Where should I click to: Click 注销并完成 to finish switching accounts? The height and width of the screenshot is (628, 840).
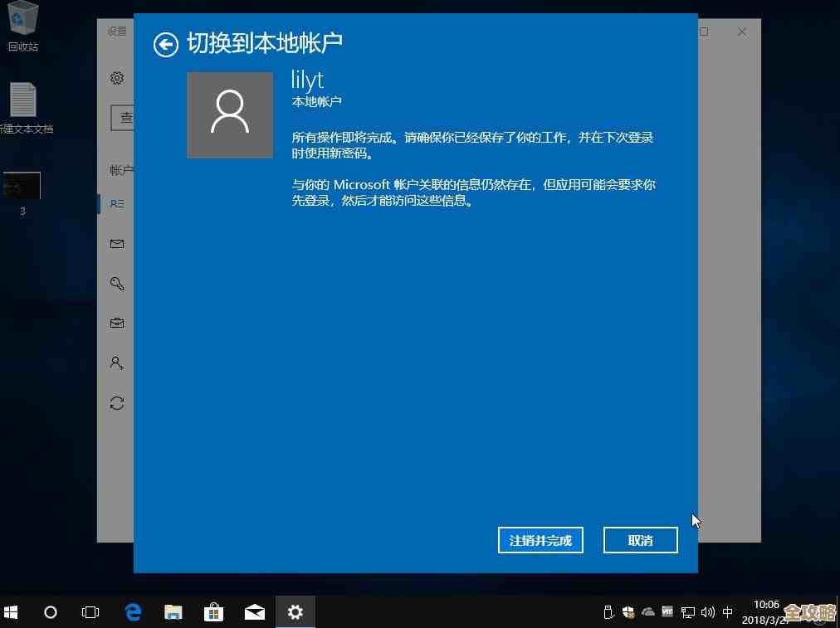coord(540,540)
